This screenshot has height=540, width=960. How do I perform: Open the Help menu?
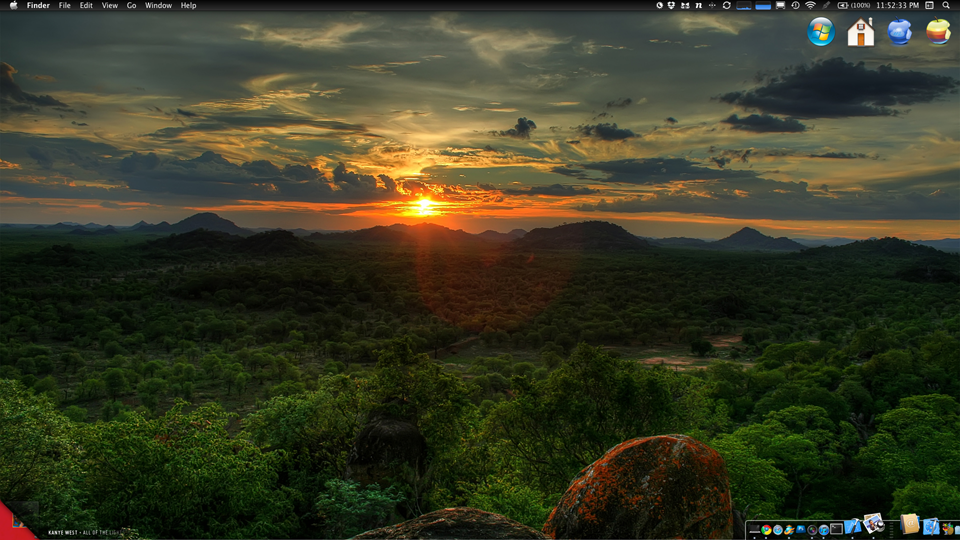click(188, 5)
